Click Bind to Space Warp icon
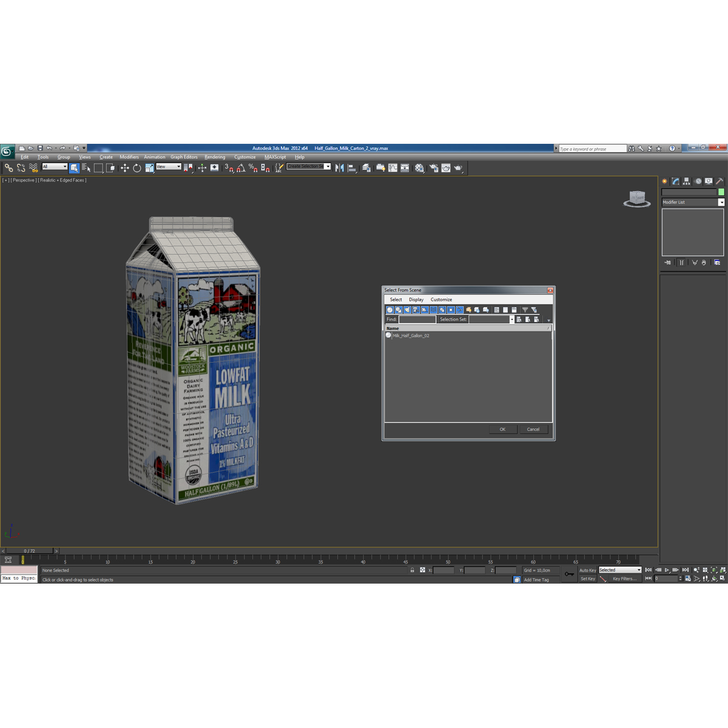Image resolution: width=728 pixels, height=728 pixels. [x=33, y=167]
